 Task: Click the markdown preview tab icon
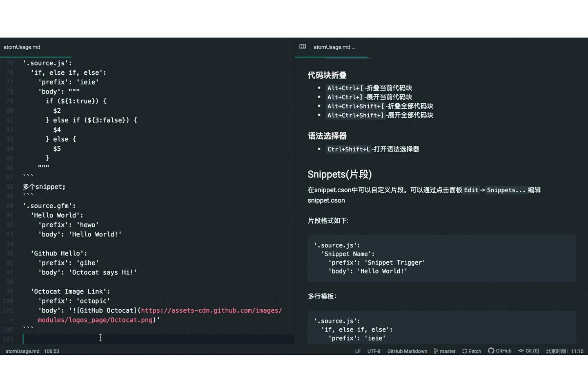[303, 47]
